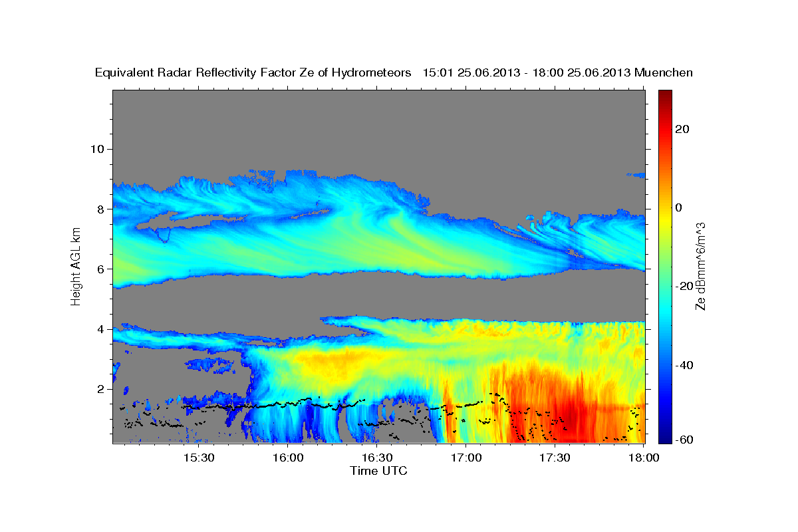Click the 15:30 time tick label

tap(199, 458)
